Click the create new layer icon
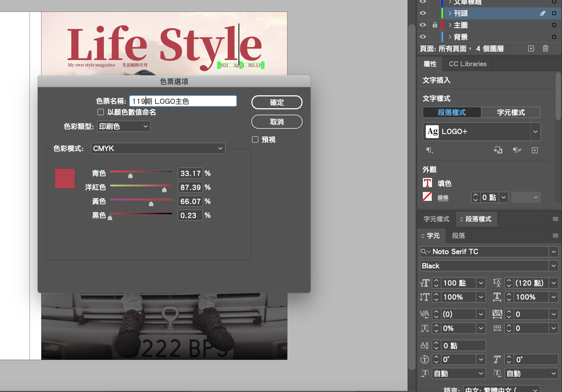562x392 pixels. pos(531,48)
